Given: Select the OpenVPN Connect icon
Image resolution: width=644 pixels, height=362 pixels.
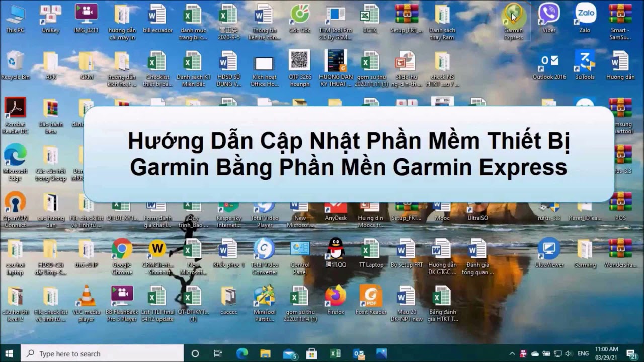Looking at the screenshot, I should [x=15, y=210].
